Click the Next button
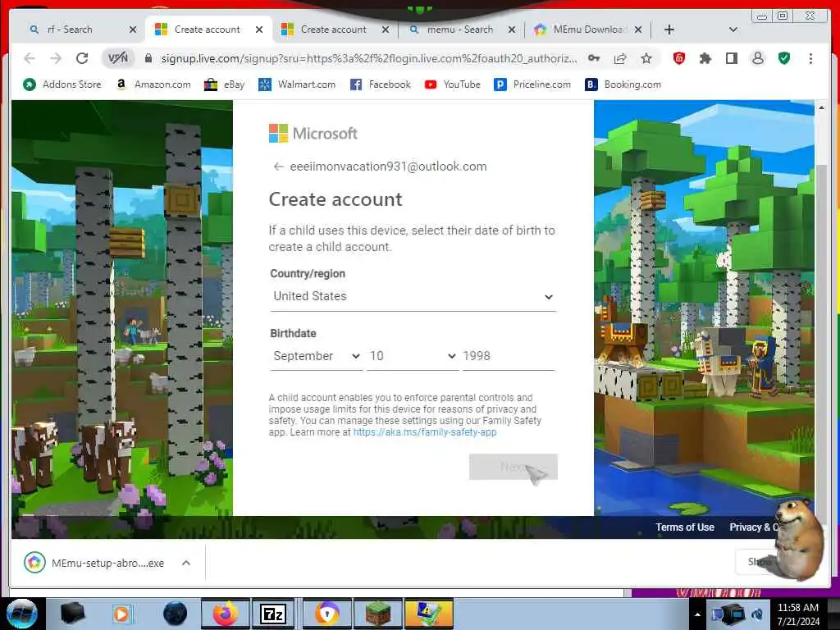Image resolution: width=840 pixels, height=630 pixels. 514,467
